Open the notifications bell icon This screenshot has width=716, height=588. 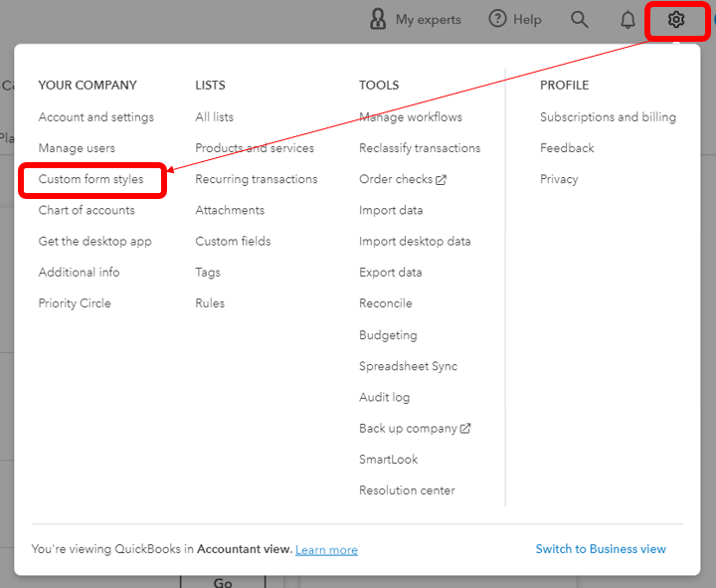click(627, 20)
